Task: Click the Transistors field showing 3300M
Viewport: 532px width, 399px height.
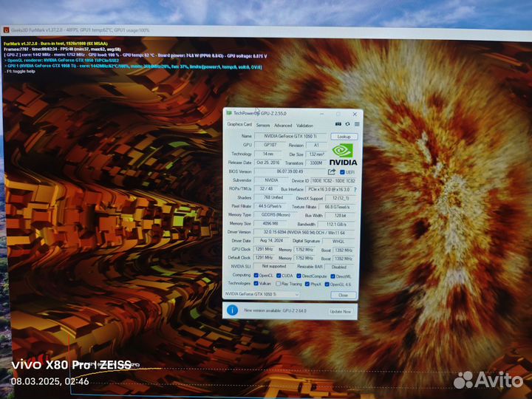Action: (x=316, y=163)
